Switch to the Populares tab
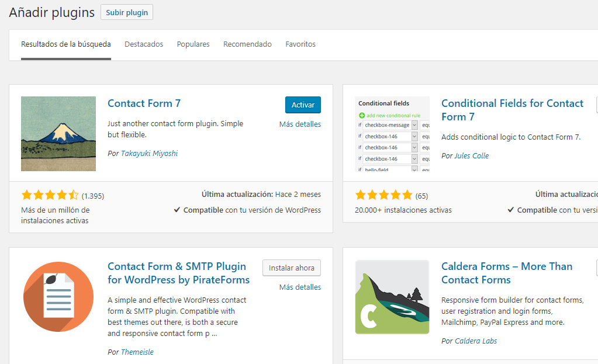The width and height of the screenshot is (598, 364). point(193,44)
